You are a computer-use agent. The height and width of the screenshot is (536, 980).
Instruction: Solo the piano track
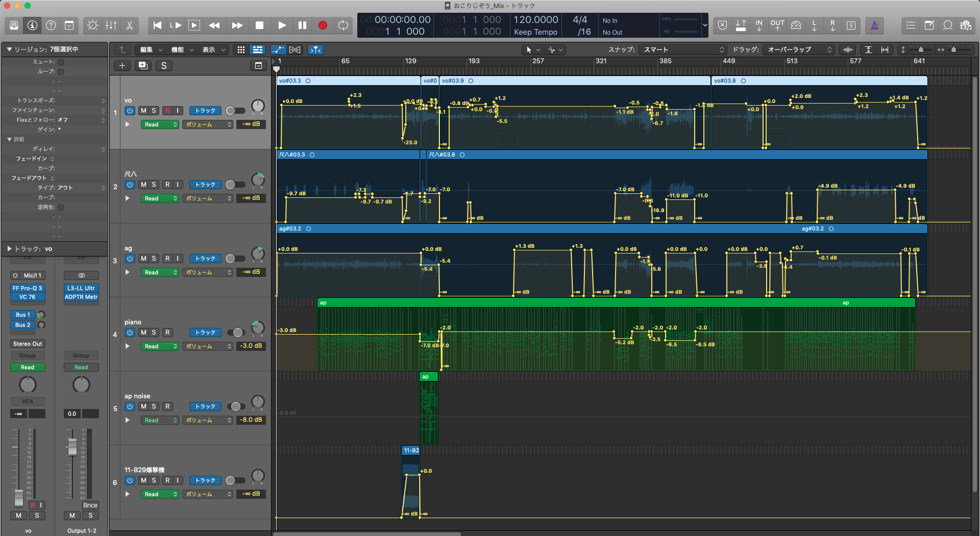[x=154, y=333]
